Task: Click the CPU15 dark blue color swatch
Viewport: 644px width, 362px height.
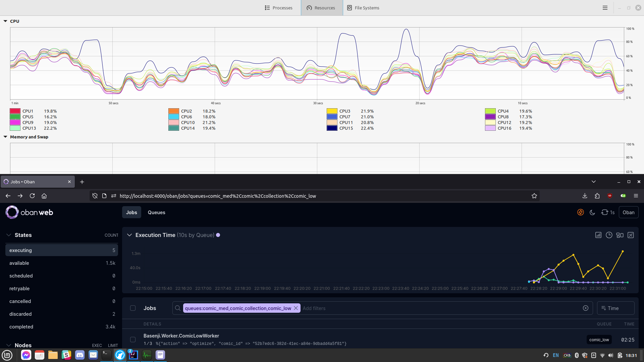Action: [332, 128]
